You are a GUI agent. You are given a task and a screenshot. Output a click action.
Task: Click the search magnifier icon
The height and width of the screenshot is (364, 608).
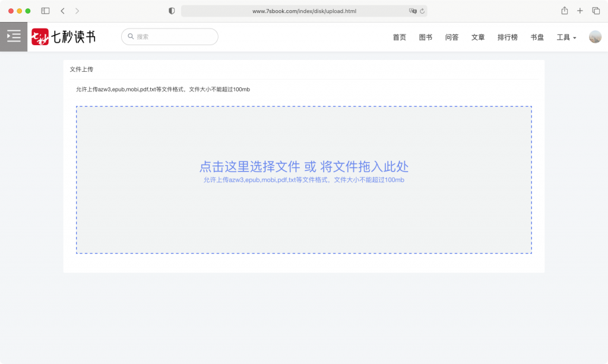(x=131, y=36)
